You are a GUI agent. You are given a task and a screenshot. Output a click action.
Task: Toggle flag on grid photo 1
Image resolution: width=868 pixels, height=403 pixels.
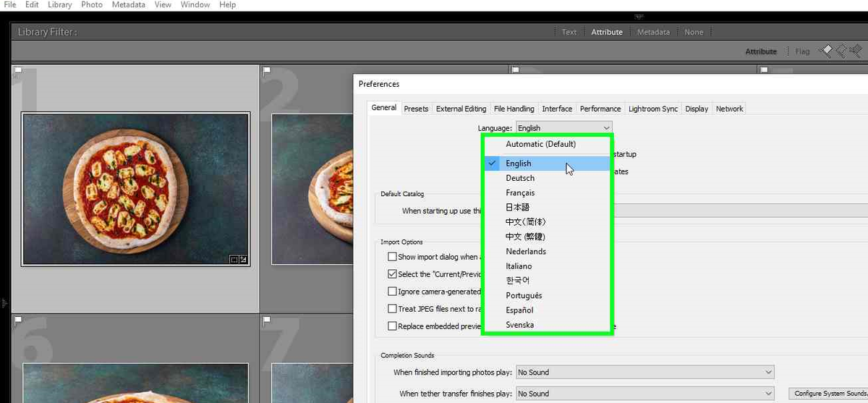(x=18, y=71)
